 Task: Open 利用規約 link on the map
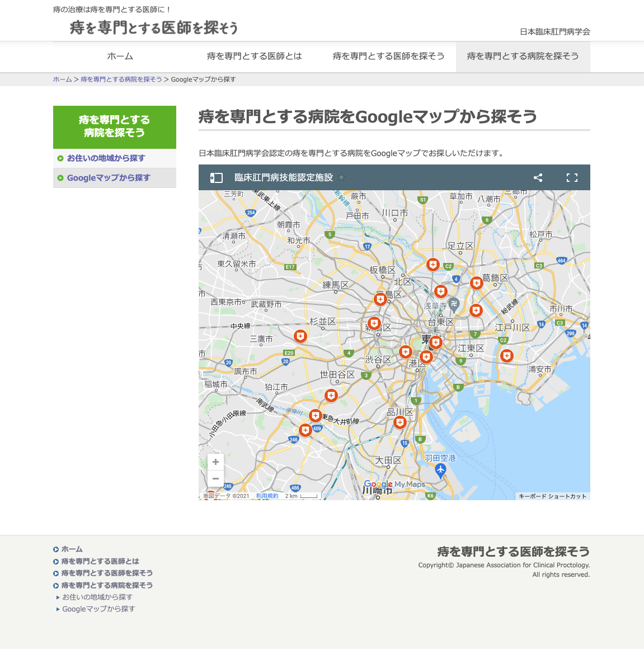[267, 496]
